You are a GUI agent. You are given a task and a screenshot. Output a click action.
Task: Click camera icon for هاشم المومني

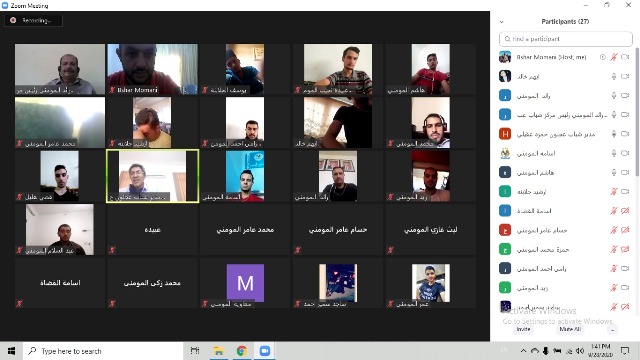point(625,172)
